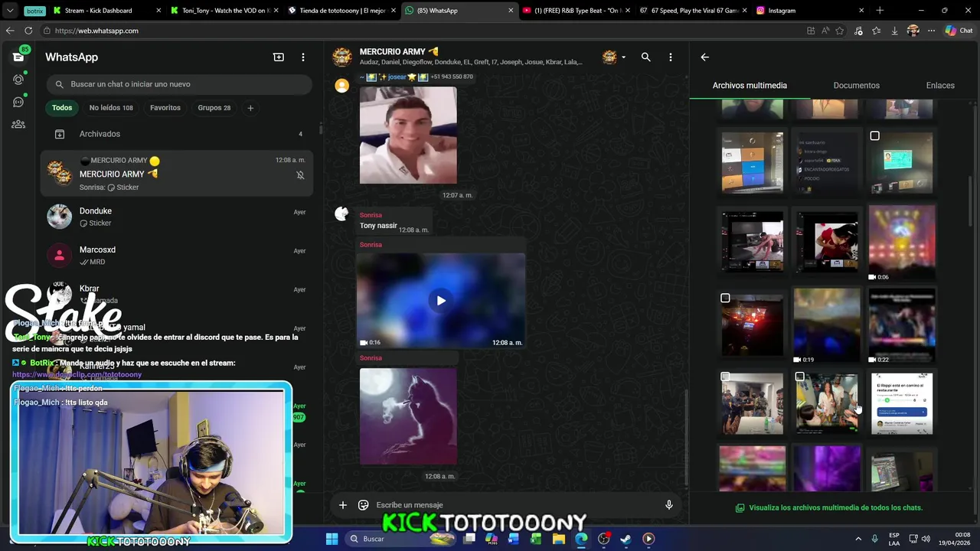Screen dimensions: 980x551
Task: Select checkbox on bright screen thumbnail
Action: pos(874,136)
